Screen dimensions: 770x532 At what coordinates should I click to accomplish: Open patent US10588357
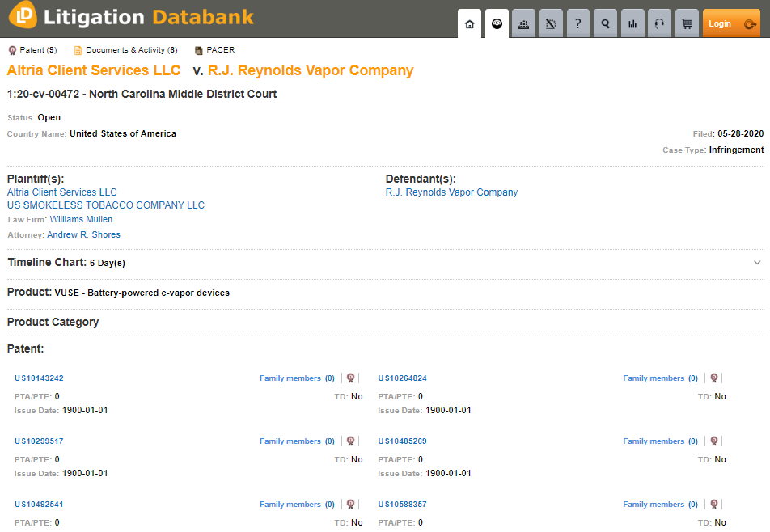(402, 504)
